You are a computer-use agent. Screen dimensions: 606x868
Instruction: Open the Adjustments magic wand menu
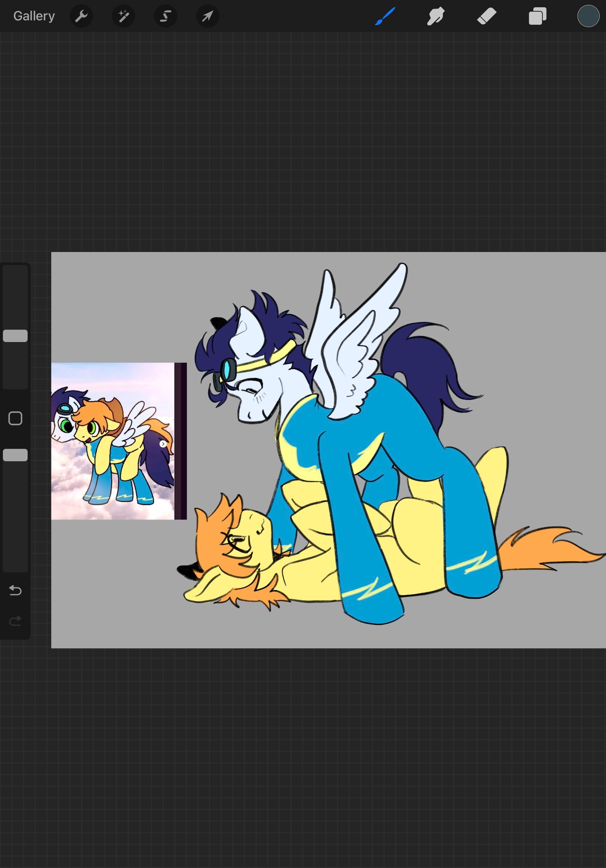[x=124, y=16]
